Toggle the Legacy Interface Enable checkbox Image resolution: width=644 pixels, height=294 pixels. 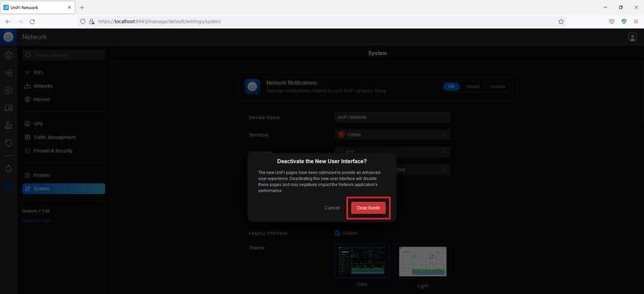point(337,233)
